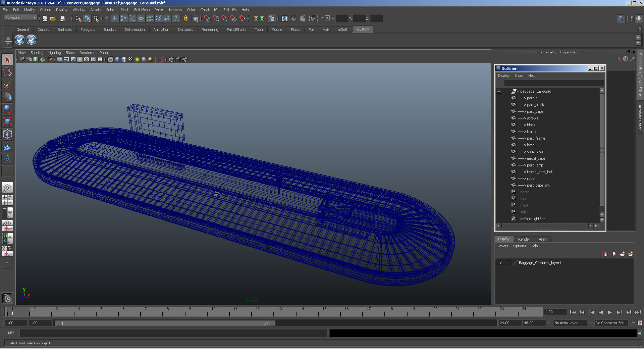Open the Polygons menu set dropdown
This screenshot has width=644, height=349.
[20, 17]
